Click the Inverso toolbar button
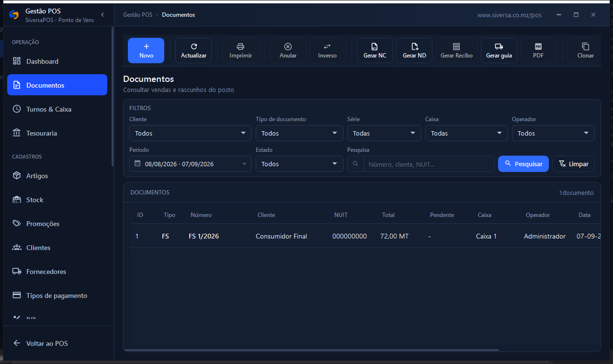The image size is (613, 364). tap(328, 51)
